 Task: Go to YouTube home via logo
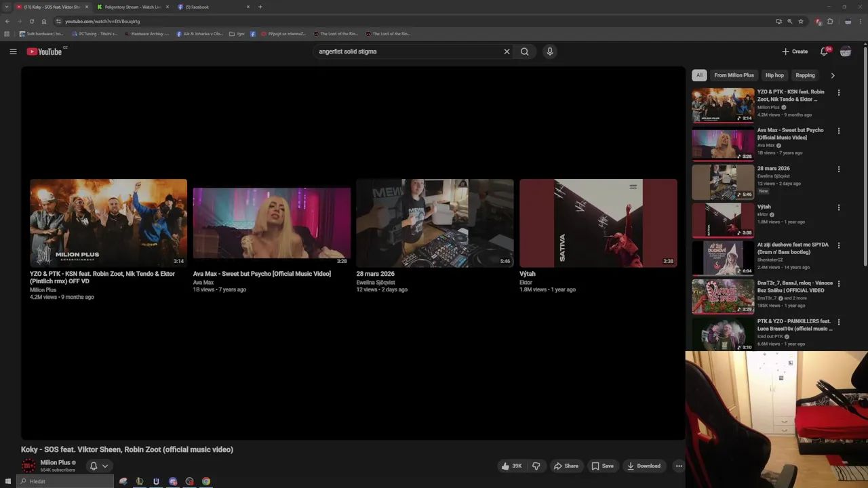pos(45,52)
